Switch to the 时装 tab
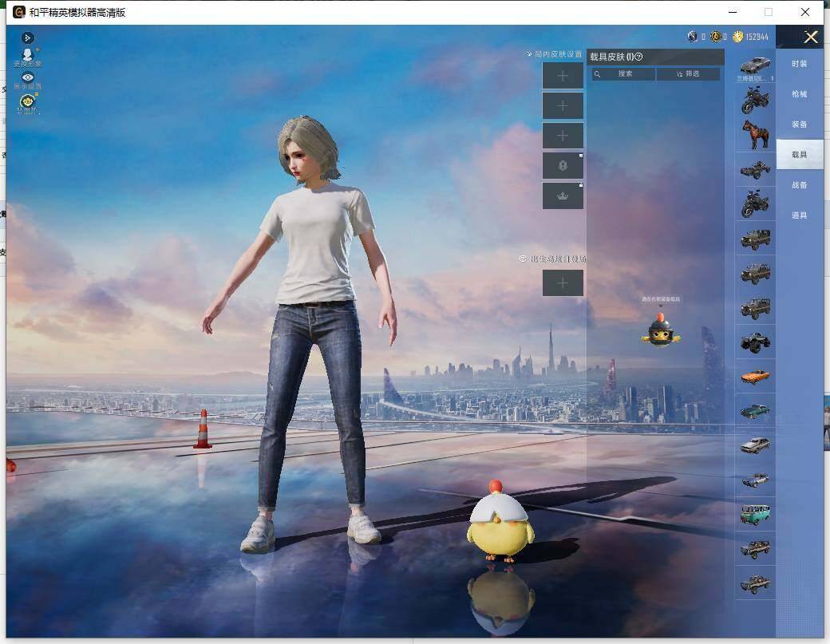Screen dimensions: 830x644 [800, 64]
